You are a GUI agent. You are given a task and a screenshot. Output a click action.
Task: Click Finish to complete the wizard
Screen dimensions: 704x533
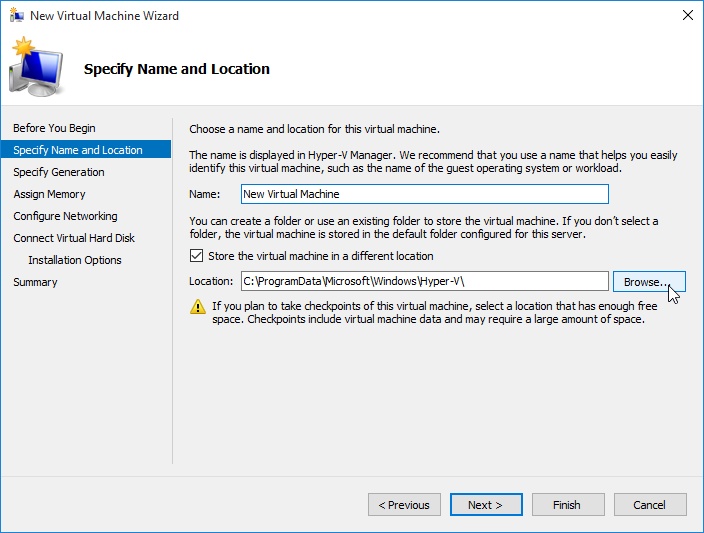coord(568,505)
